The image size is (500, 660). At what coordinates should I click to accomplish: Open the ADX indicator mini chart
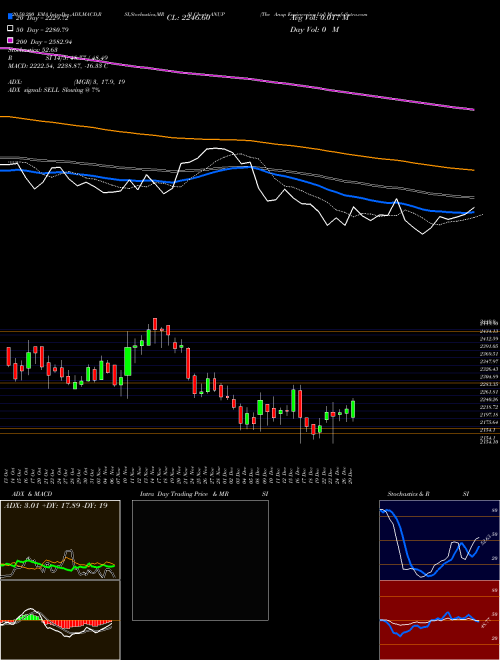click(x=60, y=540)
